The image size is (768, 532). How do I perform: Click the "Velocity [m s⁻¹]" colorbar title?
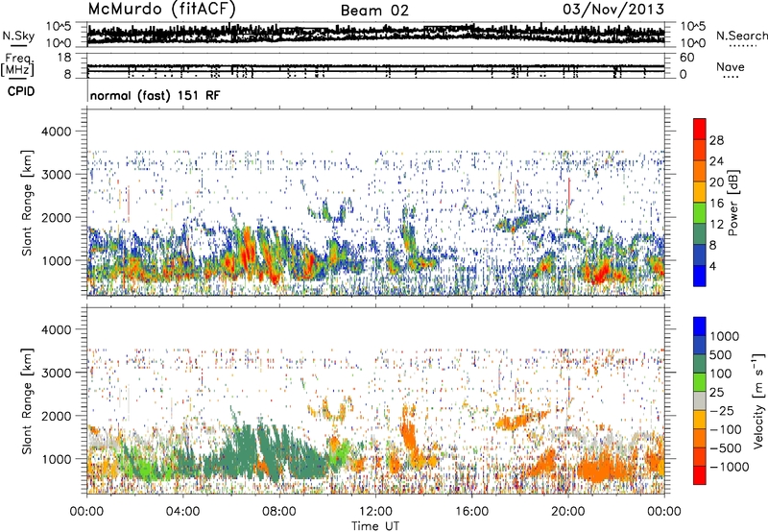[758, 400]
